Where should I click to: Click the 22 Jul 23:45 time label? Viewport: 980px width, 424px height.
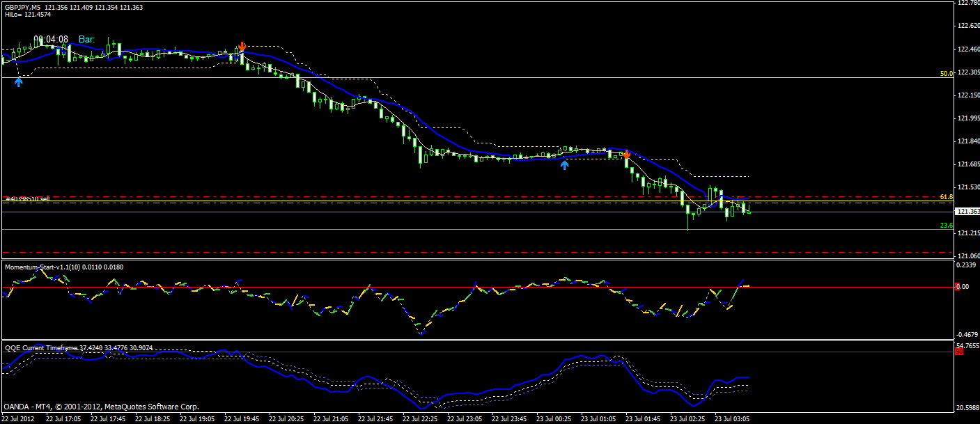tap(509, 419)
